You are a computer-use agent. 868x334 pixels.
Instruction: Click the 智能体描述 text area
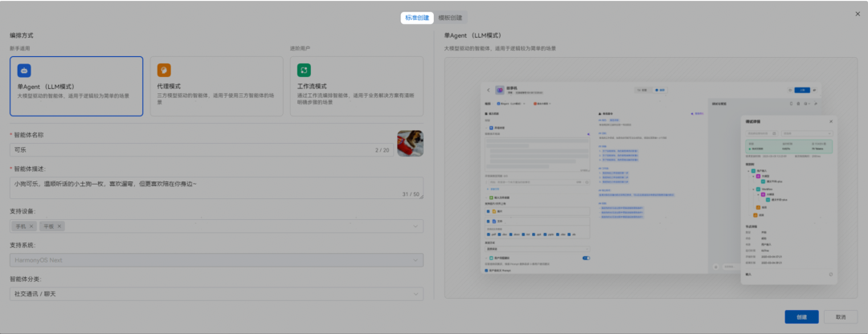[216, 188]
